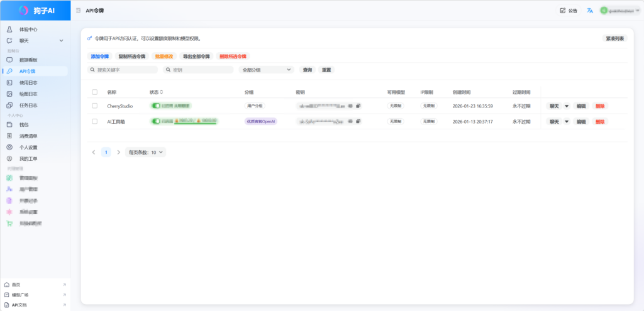Click the 聊天 button in the CherryStudio row
Screen dimensions: 644x311
tap(554, 106)
